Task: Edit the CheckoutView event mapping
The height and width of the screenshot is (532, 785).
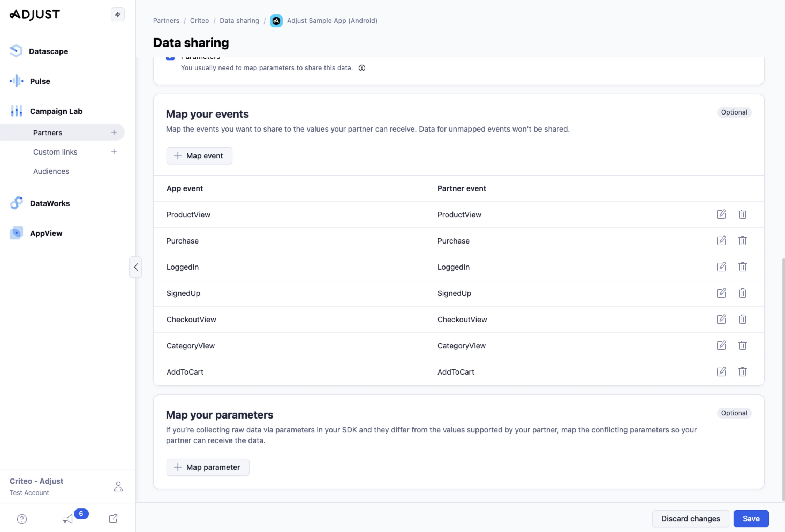Action: point(721,319)
